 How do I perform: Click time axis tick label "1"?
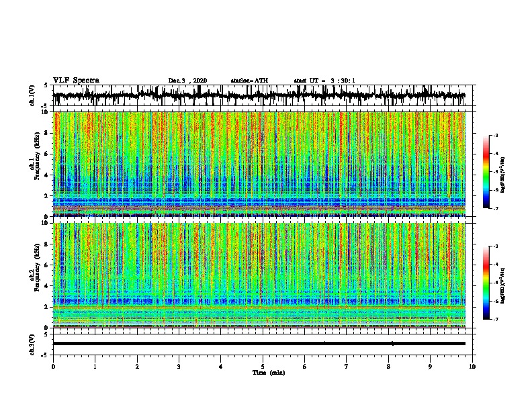point(95,367)
